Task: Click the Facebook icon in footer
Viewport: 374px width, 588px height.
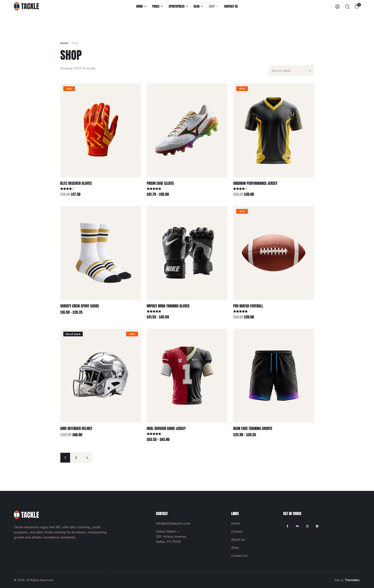Action: click(287, 526)
